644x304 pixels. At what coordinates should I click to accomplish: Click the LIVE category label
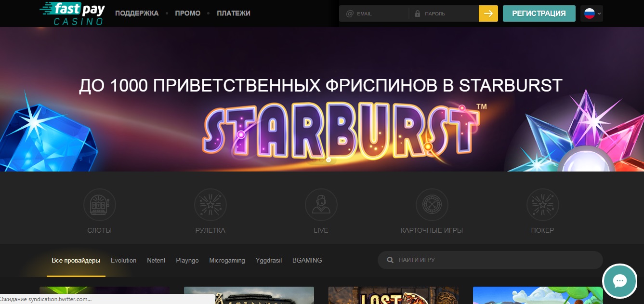[321, 231]
